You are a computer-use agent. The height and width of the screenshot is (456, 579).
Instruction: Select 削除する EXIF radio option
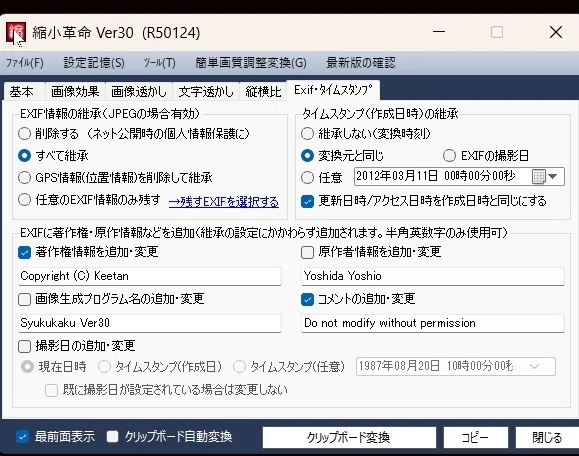tap(24, 134)
